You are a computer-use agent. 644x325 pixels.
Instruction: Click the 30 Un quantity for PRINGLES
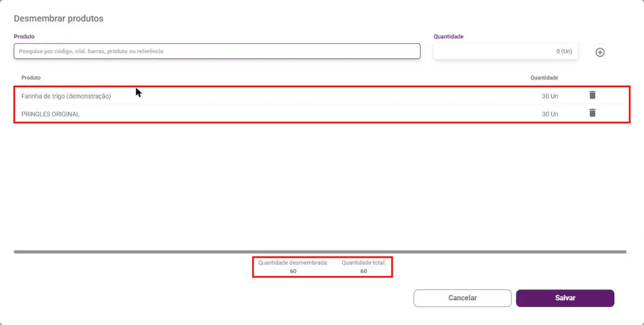[x=550, y=114]
